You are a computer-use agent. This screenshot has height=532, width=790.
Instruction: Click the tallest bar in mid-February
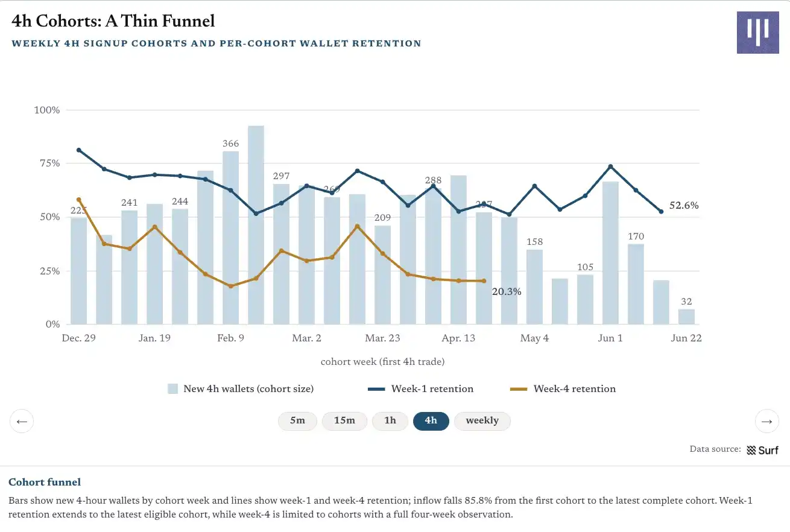click(x=256, y=225)
